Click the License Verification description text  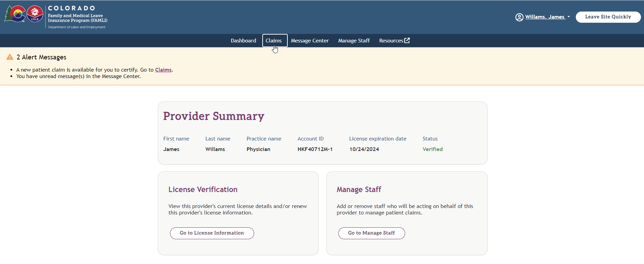point(238,209)
